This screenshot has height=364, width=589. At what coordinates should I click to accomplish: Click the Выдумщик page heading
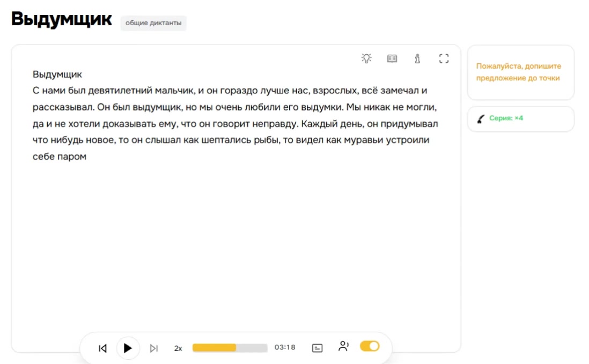click(x=62, y=19)
